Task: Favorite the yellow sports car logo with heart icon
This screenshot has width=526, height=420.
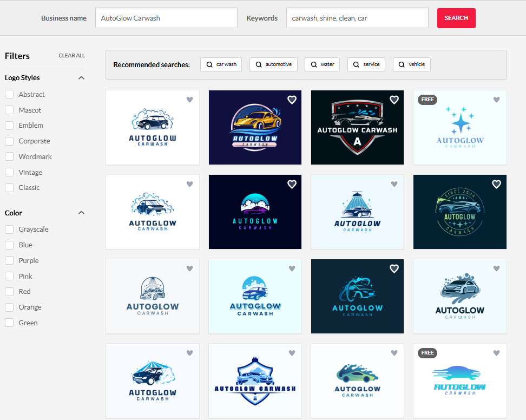Action: pyautogui.click(x=292, y=100)
